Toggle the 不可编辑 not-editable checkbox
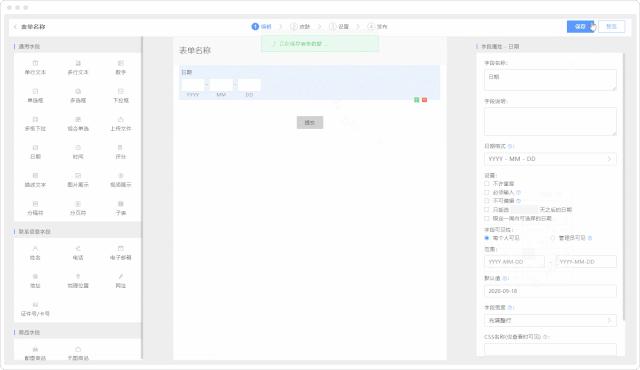The image size is (640, 370). pyautogui.click(x=487, y=201)
